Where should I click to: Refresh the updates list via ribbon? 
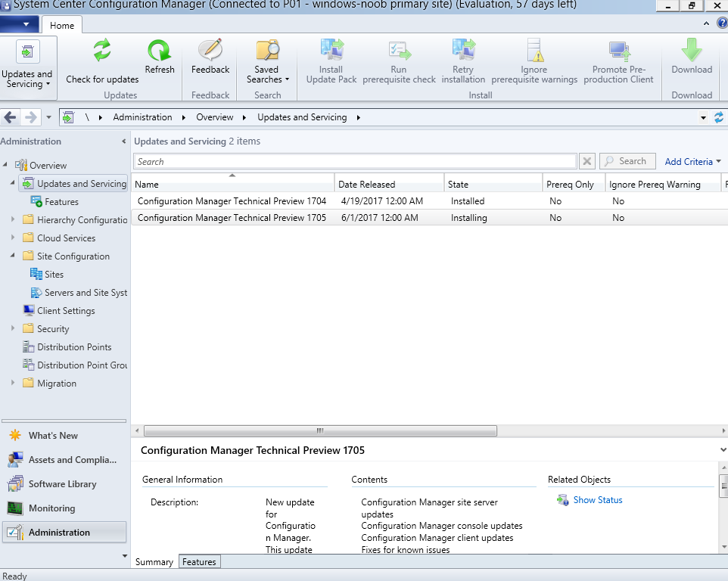tap(159, 57)
